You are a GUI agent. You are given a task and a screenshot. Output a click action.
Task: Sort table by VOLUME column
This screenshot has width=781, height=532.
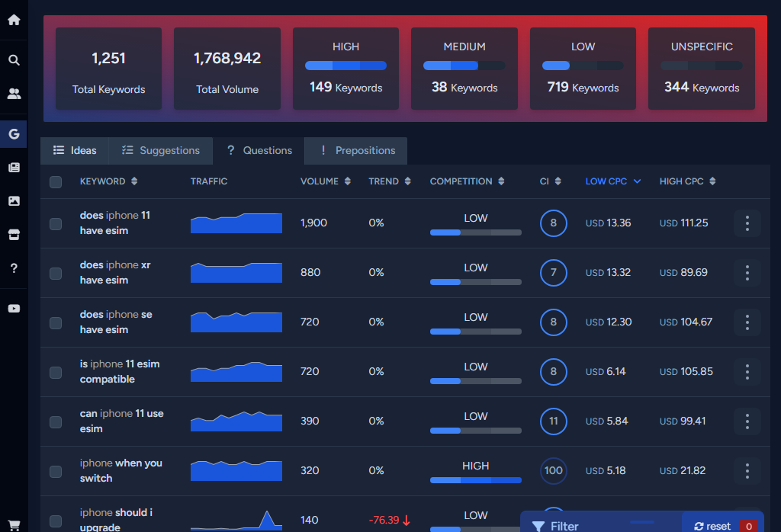pos(325,181)
